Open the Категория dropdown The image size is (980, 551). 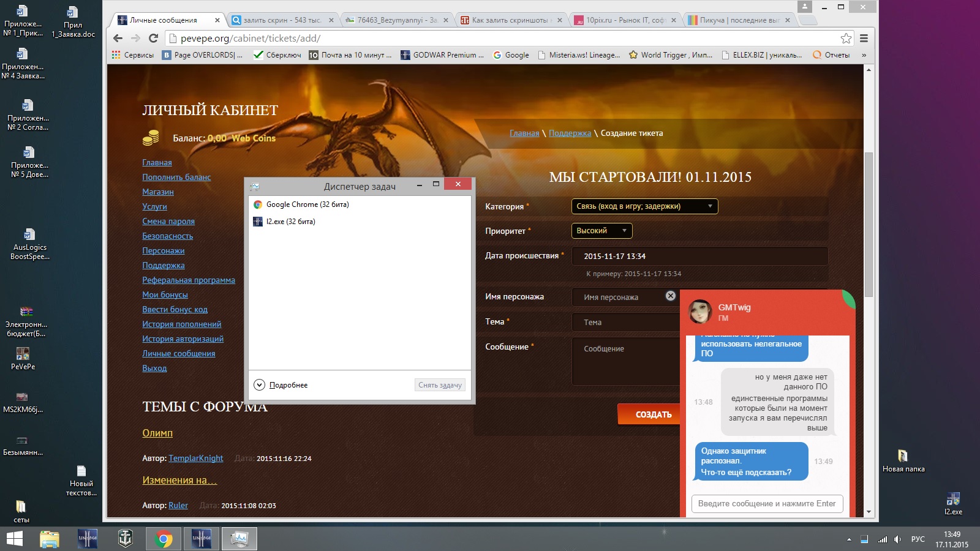644,206
